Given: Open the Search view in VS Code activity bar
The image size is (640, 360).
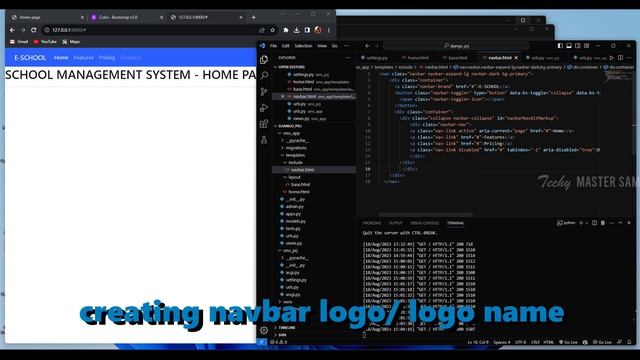Looking at the screenshot, I should (x=264, y=76).
